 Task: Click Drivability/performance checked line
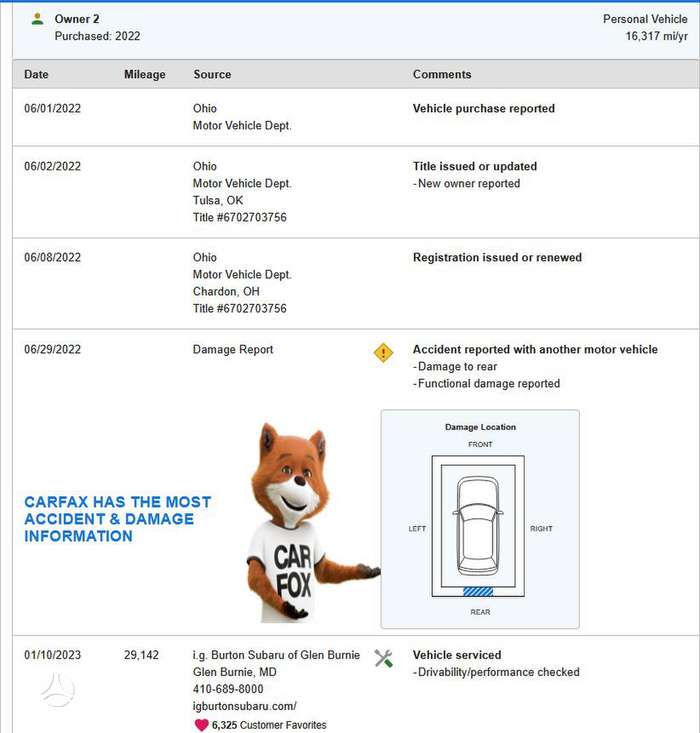pyautogui.click(x=496, y=672)
